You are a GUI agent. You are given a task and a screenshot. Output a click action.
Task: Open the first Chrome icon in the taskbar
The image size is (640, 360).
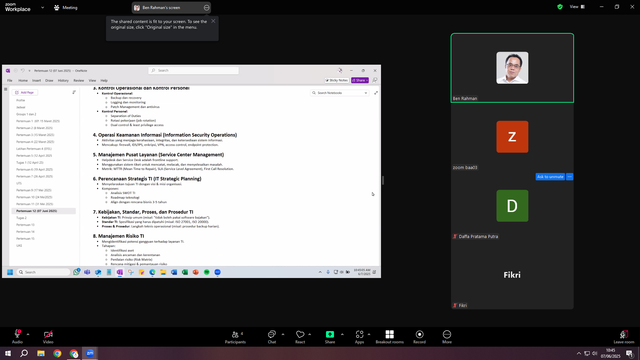pos(57,353)
